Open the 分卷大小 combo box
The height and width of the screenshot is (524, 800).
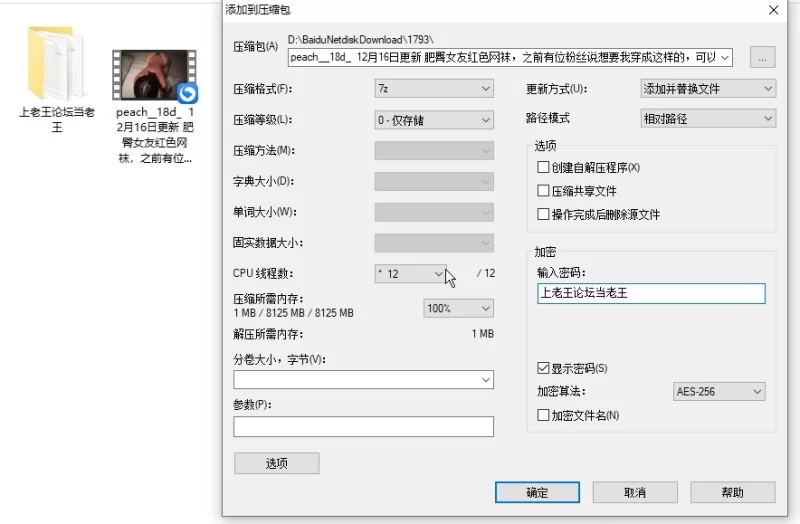[x=363, y=380]
